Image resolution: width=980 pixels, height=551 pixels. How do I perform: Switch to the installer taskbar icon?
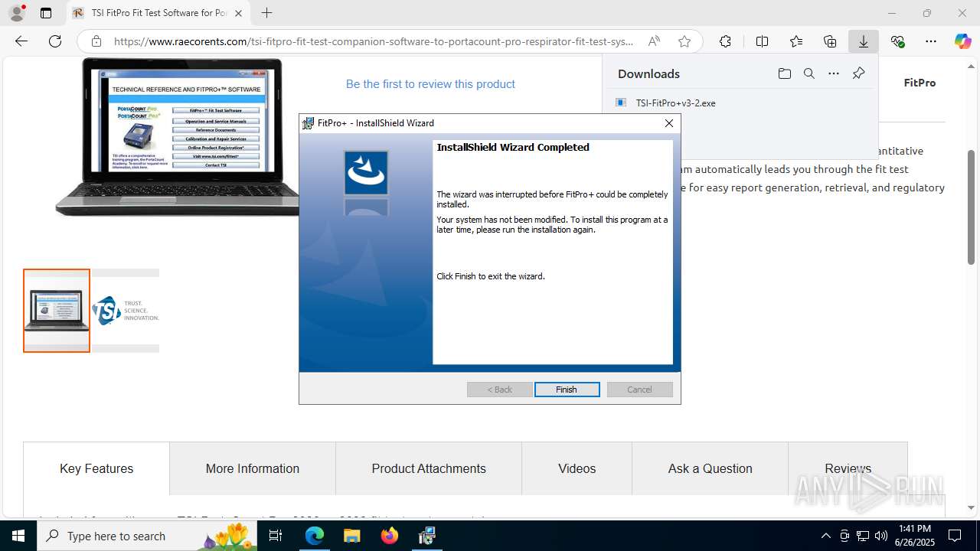[x=427, y=536]
